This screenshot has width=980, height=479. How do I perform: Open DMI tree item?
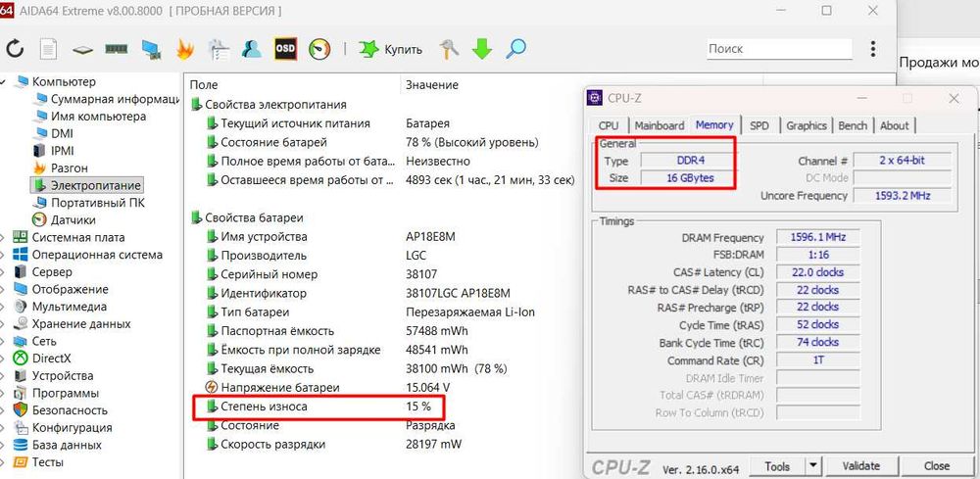(54, 133)
